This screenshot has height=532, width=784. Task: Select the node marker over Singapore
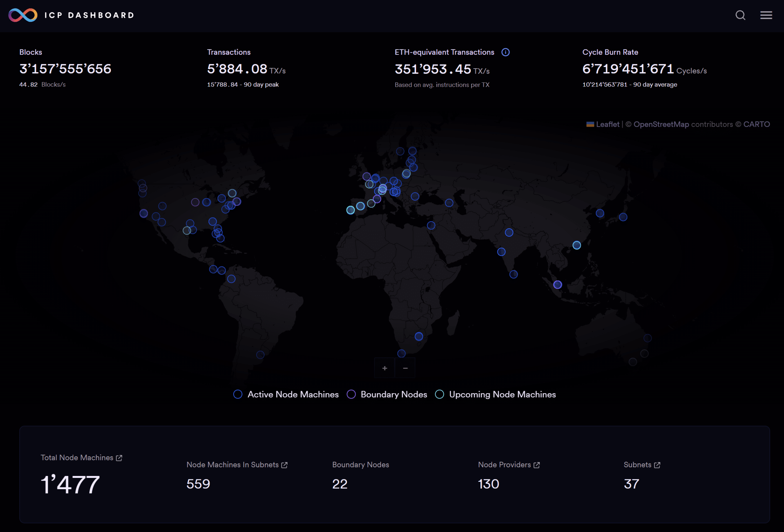557,284
